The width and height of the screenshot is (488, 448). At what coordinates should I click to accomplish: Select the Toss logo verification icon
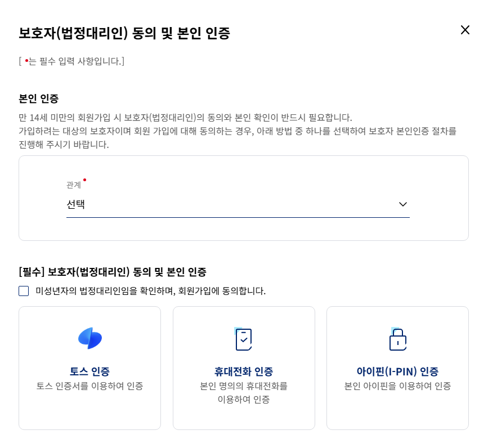89,338
